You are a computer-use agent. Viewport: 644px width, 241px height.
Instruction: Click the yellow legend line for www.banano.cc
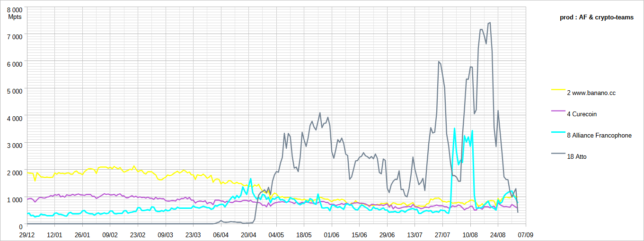pyautogui.click(x=558, y=89)
